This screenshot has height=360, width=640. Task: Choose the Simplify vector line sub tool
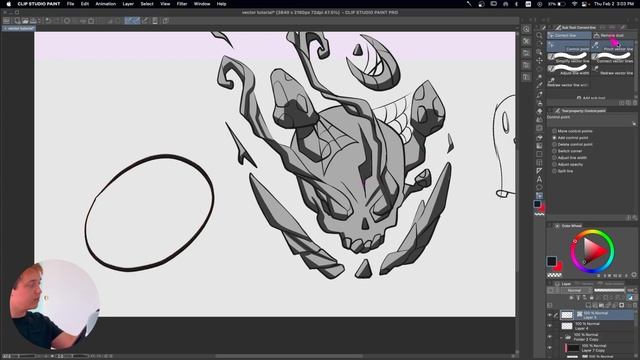click(x=569, y=58)
